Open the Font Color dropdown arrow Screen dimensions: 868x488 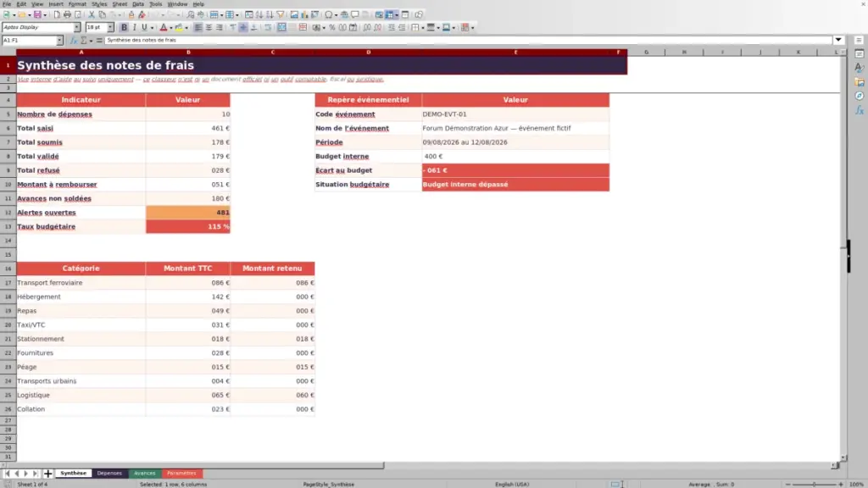pos(170,28)
